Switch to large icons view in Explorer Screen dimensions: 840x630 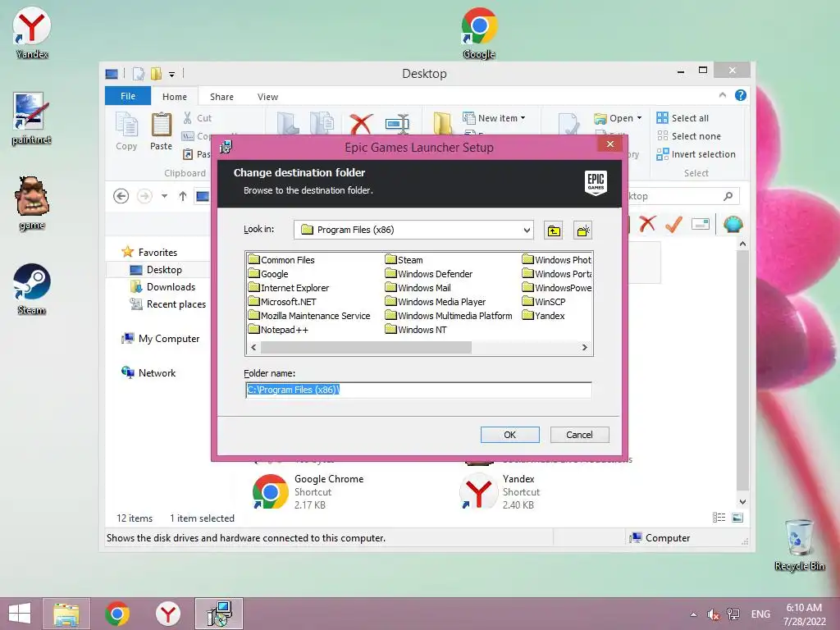[737, 518]
